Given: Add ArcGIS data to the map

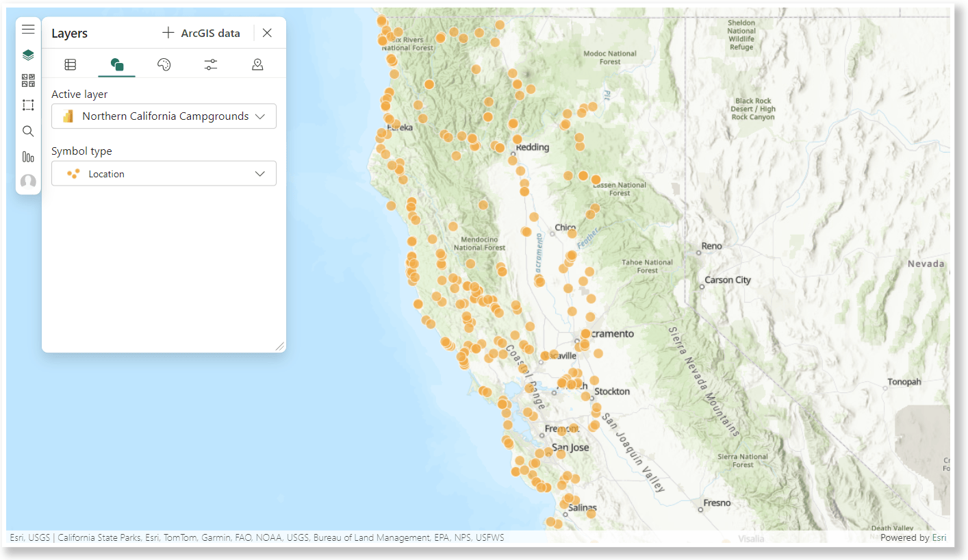Looking at the screenshot, I should [x=201, y=33].
